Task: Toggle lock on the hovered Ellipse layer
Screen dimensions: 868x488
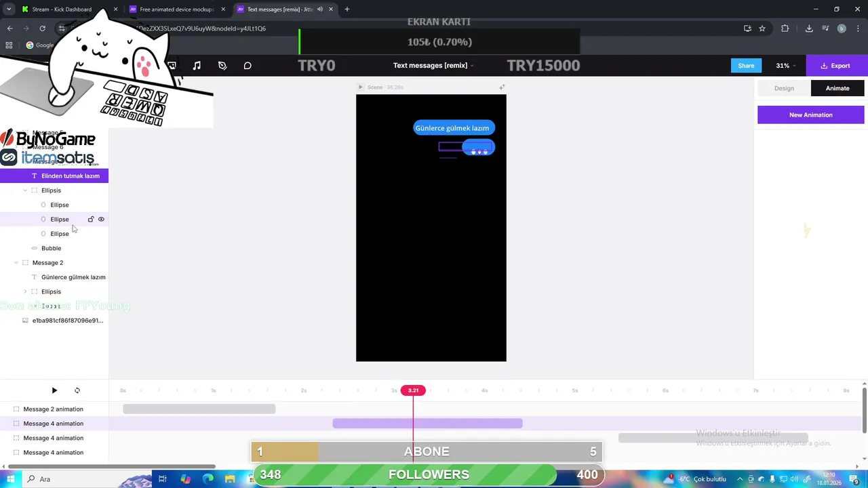Action: (91, 219)
